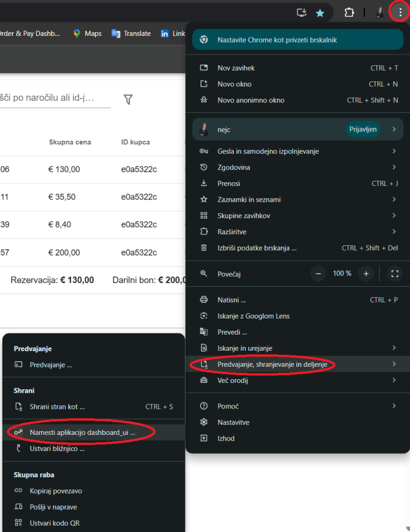
Task: Select Izbriši podatke brskanja entry
Action: coord(298,248)
